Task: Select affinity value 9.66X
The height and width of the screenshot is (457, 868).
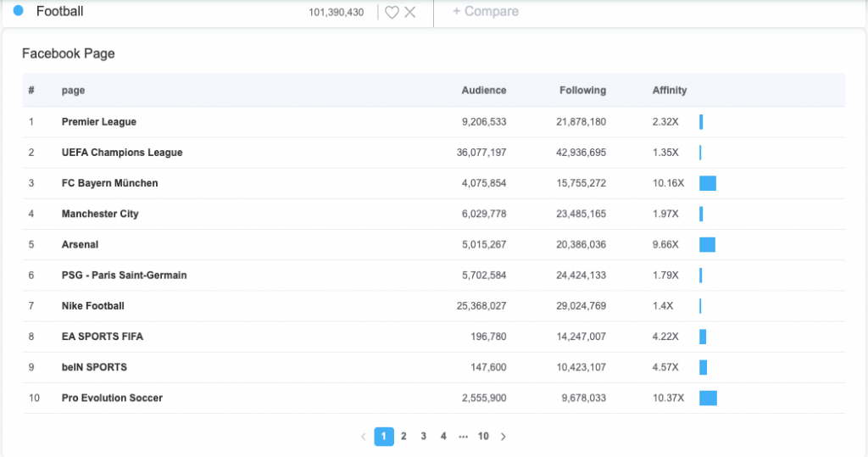Action: (665, 244)
